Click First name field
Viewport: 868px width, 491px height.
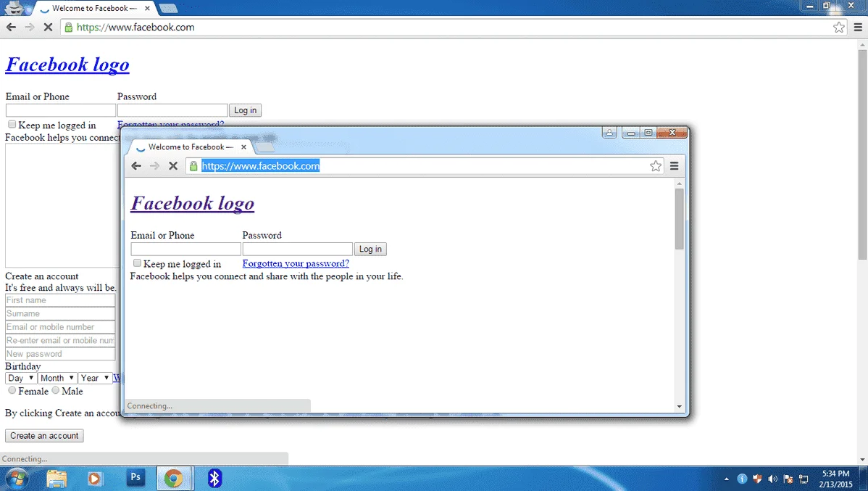click(x=60, y=300)
